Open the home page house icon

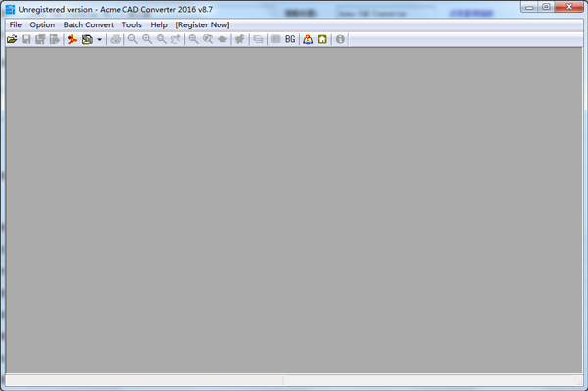coord(322,39)
